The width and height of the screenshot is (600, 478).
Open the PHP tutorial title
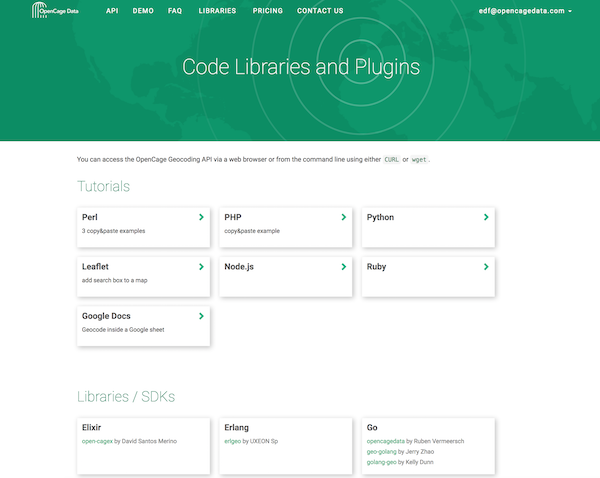tap(233, 217)
